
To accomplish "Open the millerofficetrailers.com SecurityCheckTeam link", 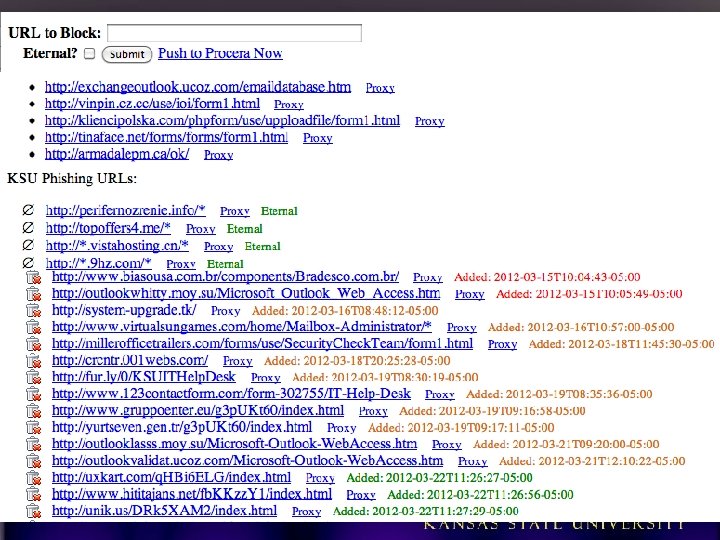I will click(262, 343).
